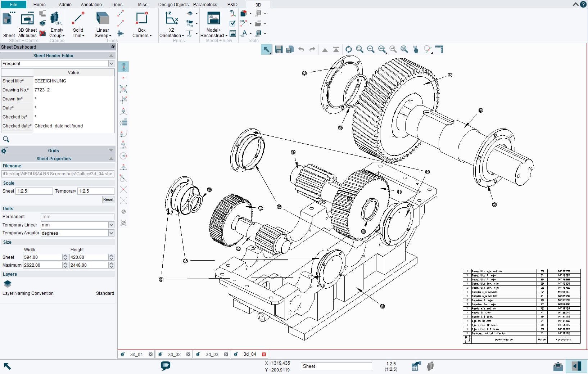The height and width of the screenshot is (374, 588).
Task: Click the search magnifier in Sheet Dashboard
Action: (x=6, y=139)
